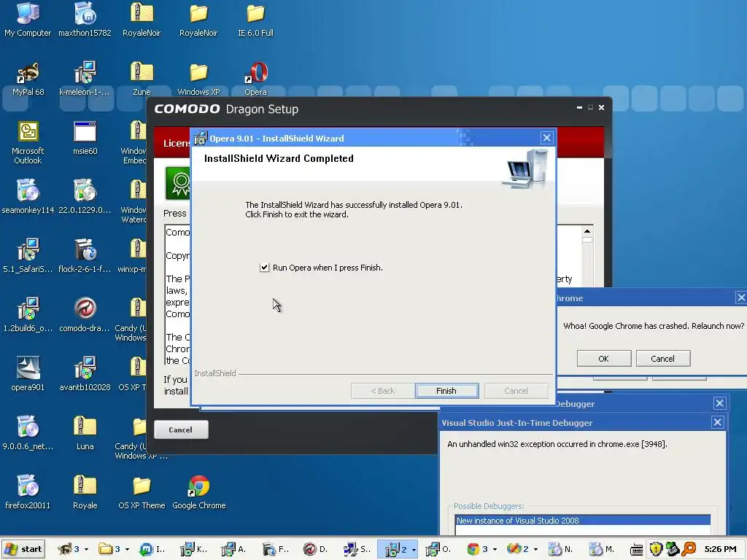Image resolution: width=747 pixels, height=560 pixels.
Task: Expand the Windows-logo taskbar group of 2
Action: 522,549
